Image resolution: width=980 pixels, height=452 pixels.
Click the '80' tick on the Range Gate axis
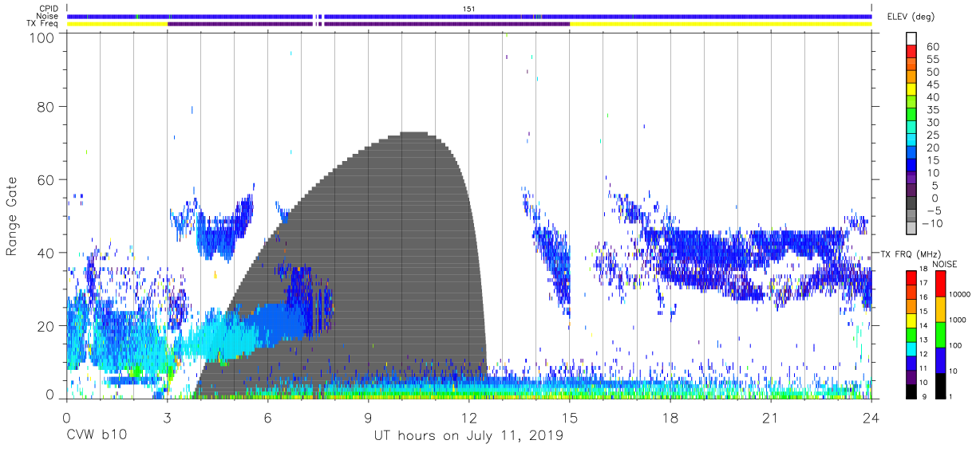(x=47, y=107)
